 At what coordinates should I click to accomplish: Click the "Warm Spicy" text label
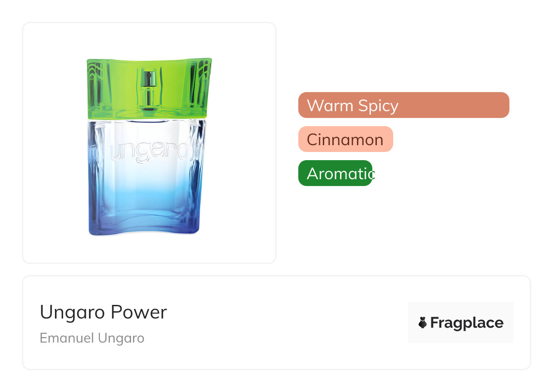click(353, 106)
